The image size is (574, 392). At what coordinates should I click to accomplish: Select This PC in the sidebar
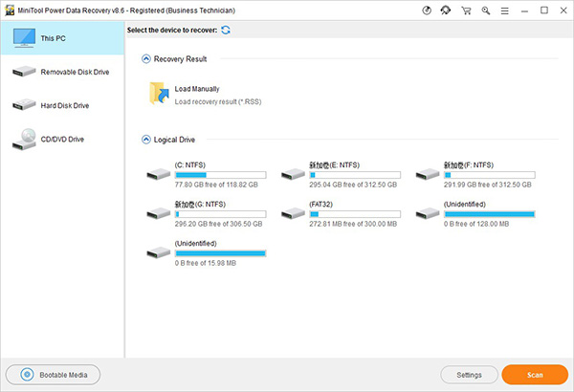pyautogui.click(x=62, y=38)
